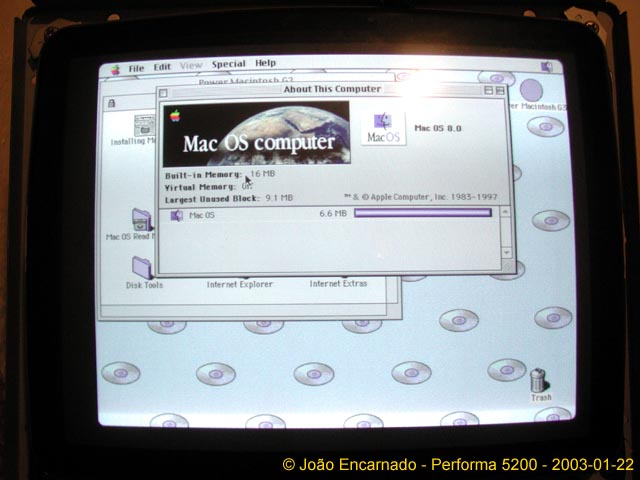Click the Internet Extras item label
The height and width of the screenshot is (480, 640).
(x=338, y=283)
